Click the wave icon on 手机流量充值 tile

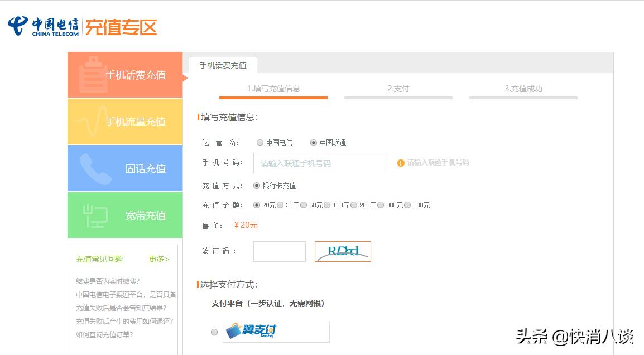click(92, 120)
